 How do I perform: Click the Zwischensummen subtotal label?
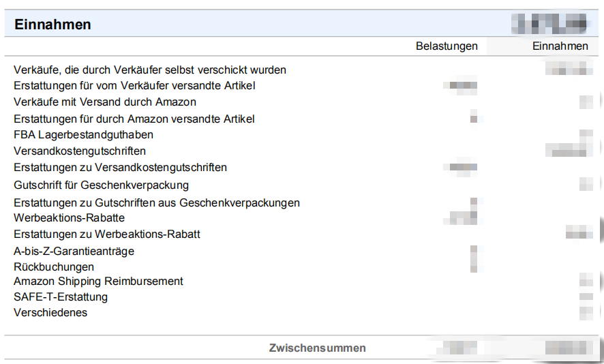[x=317, y=348]
